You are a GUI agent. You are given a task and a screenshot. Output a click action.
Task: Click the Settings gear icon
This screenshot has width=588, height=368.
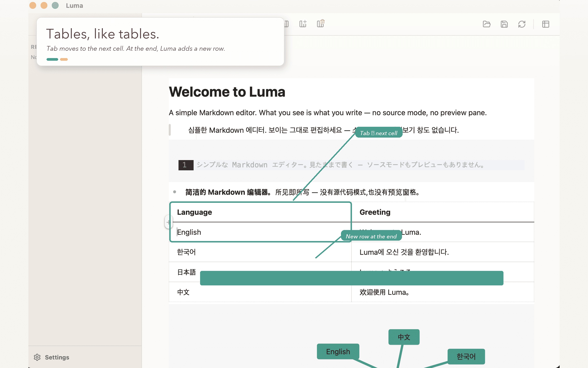[x=37, y=357]
